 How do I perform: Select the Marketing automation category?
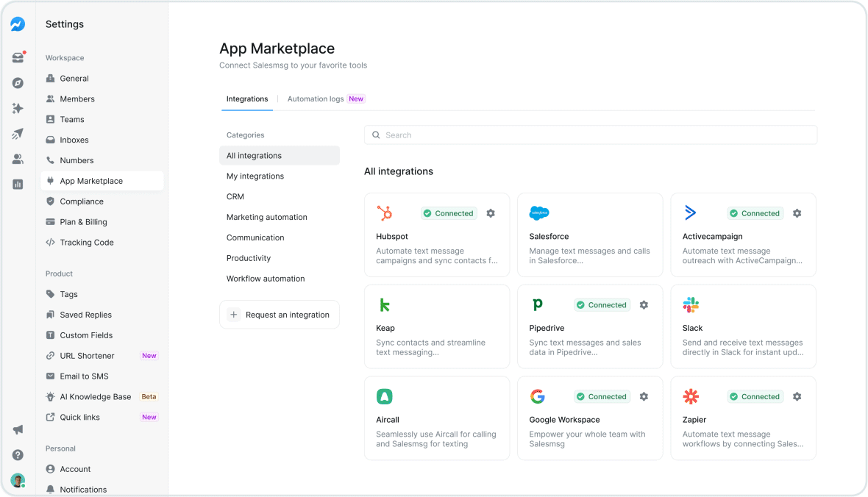click(x=280, y=217)
